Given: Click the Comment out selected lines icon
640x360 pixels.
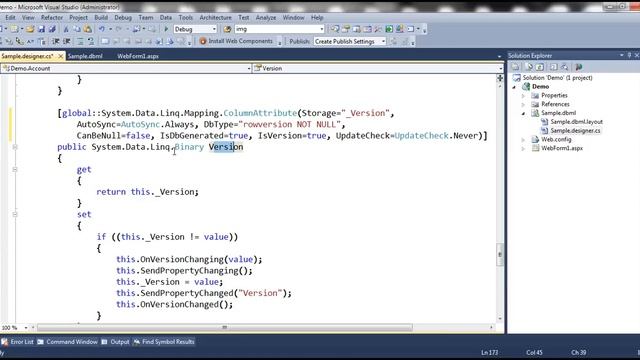Looking at the screenshot, I should coord(80,41).
